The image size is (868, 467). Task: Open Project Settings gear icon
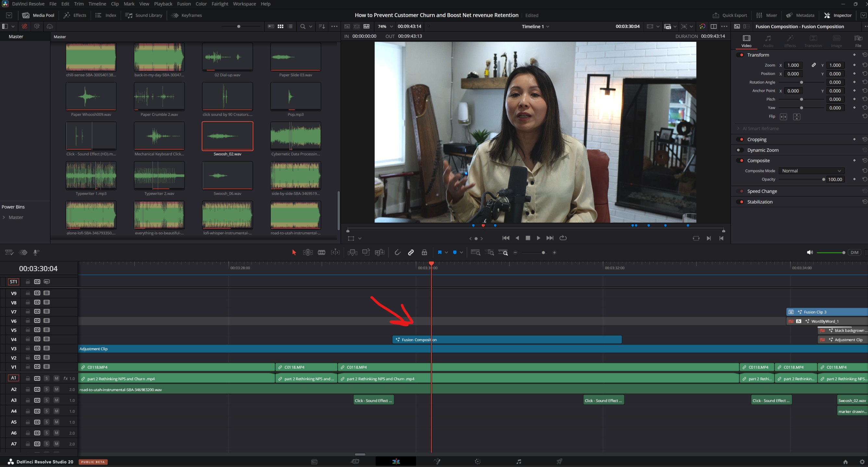click(862, 462)
